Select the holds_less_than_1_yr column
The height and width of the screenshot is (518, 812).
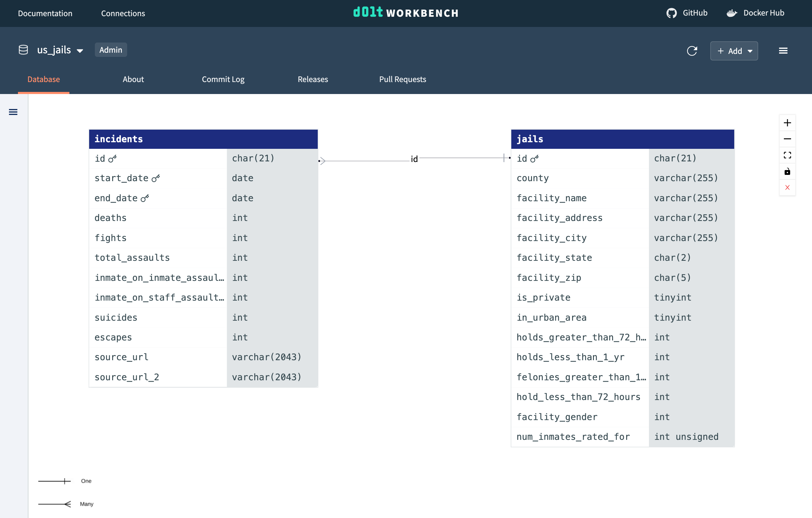pyautogui.click(x=623, y=358)
